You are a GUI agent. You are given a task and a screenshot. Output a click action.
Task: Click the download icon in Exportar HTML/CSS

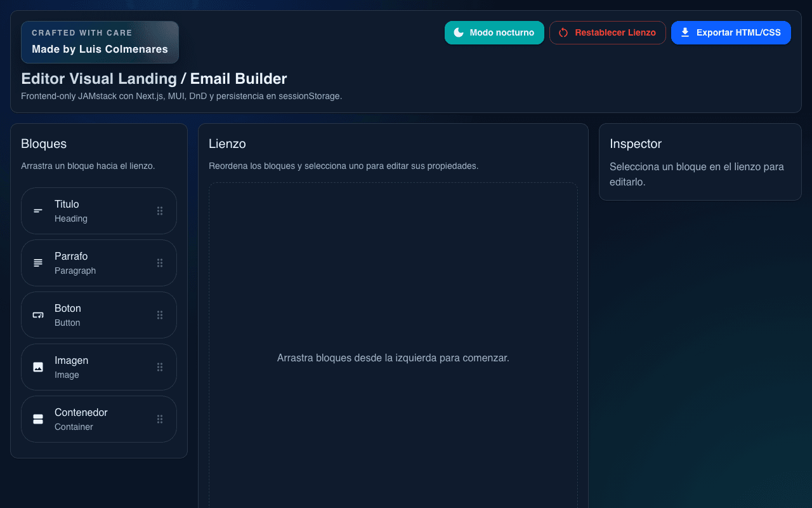pyautogui.click(x=685, y=32)
